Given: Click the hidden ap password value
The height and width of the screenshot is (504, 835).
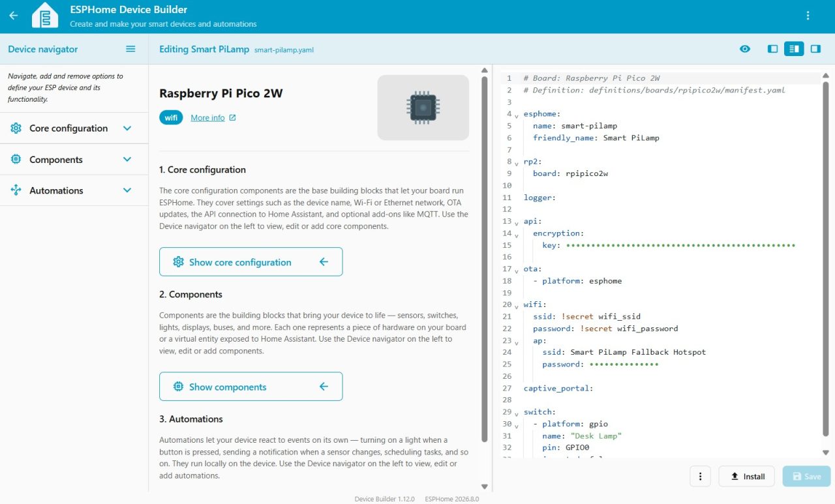Looking at the screenshot, I should pos(624,364).
